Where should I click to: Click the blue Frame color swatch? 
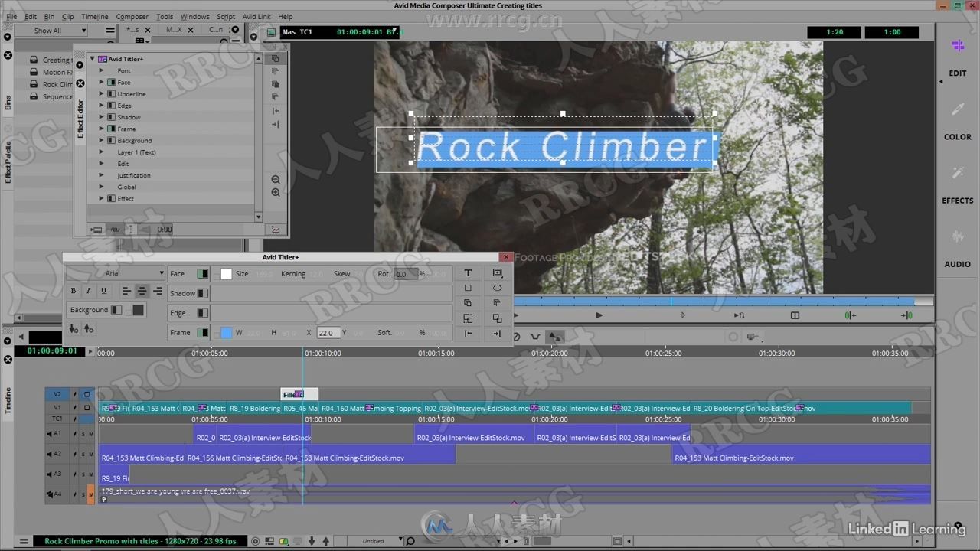(x=226, y=333)
